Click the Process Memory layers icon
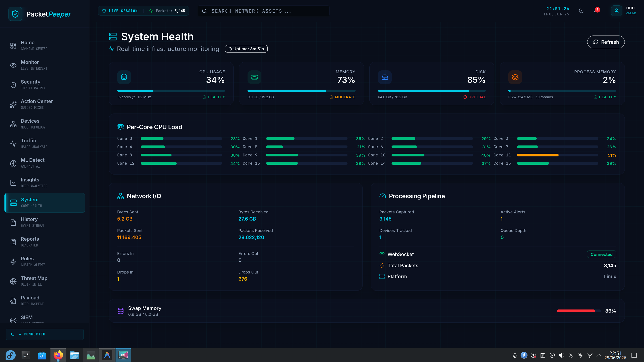This screenshot has width=644, height=362. click(515, 77)
